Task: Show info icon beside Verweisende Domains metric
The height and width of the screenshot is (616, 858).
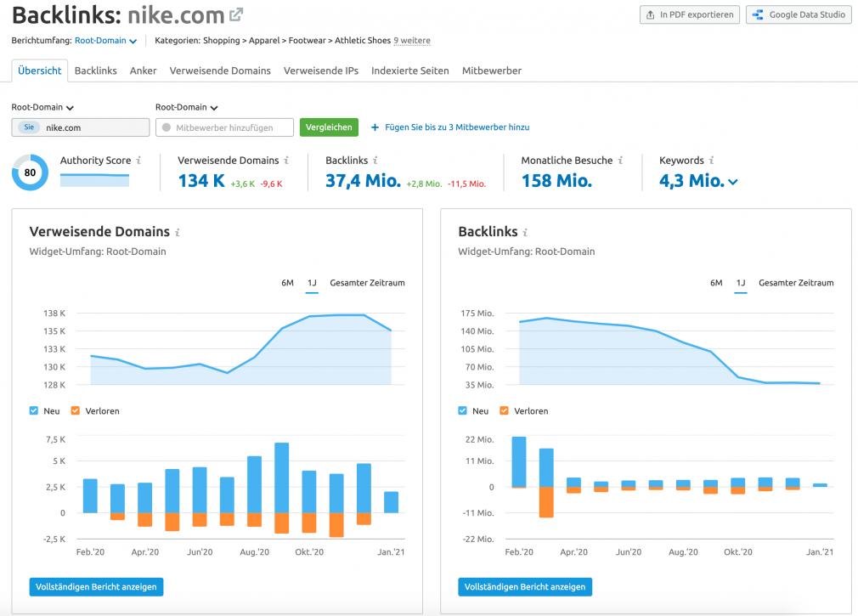Action: (x=286, y=161)
